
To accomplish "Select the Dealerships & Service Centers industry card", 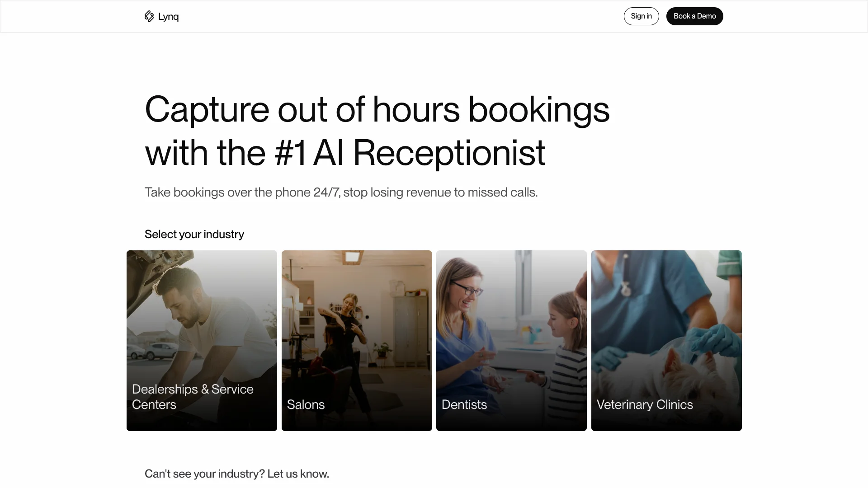I will point(202,341).
